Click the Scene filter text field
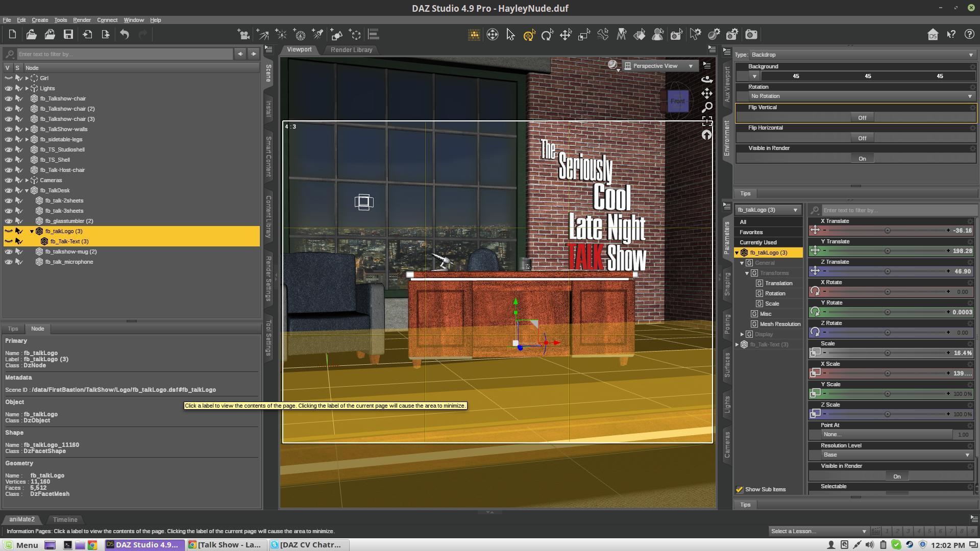The width and height of the screenshot is (980, 551). point(125,54)
